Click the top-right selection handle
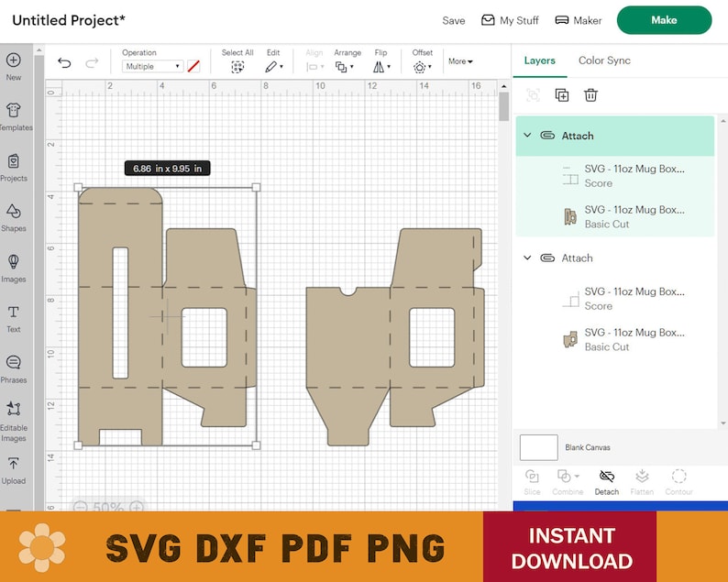 pyautogui.click(x=257, y=187)
